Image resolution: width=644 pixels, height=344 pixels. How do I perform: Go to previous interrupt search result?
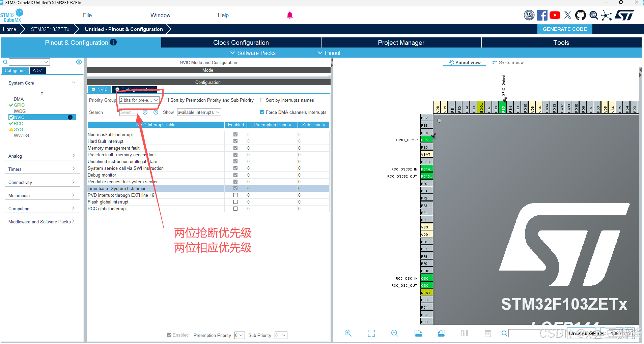click(x=145, y=112)
